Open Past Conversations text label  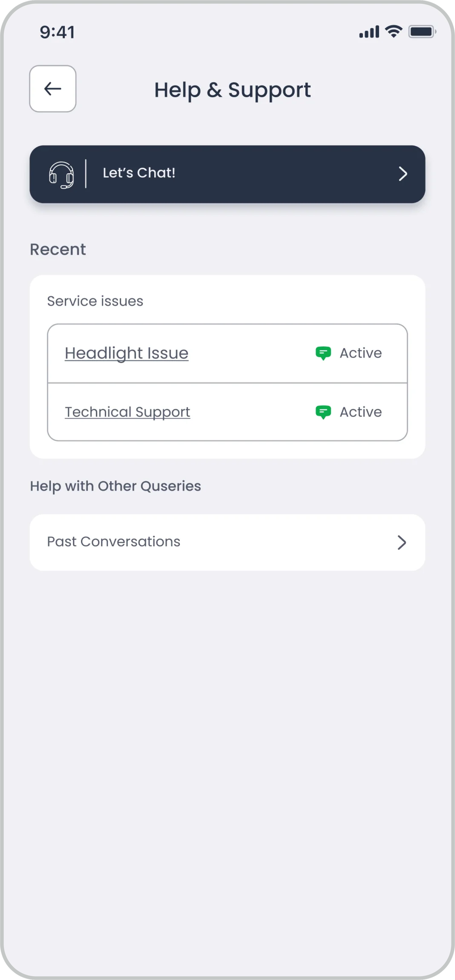pyautogui.click(x=113, y=542)
